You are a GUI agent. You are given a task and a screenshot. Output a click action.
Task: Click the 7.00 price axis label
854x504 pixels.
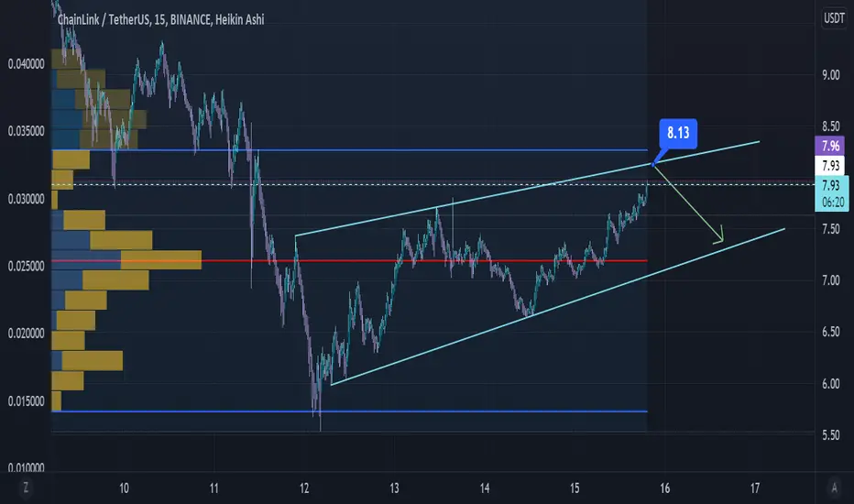tap(830, 280)
